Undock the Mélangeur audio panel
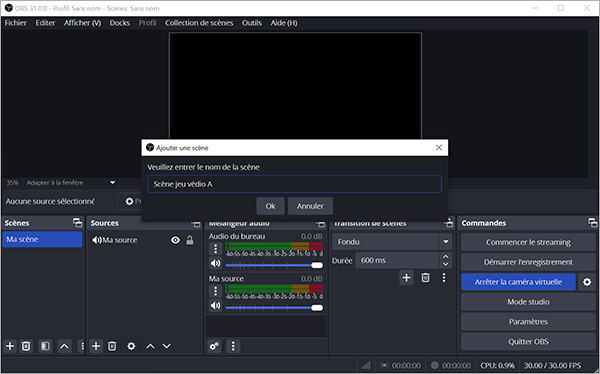Screen dimensions: 600x374 [x=321, y=223]
